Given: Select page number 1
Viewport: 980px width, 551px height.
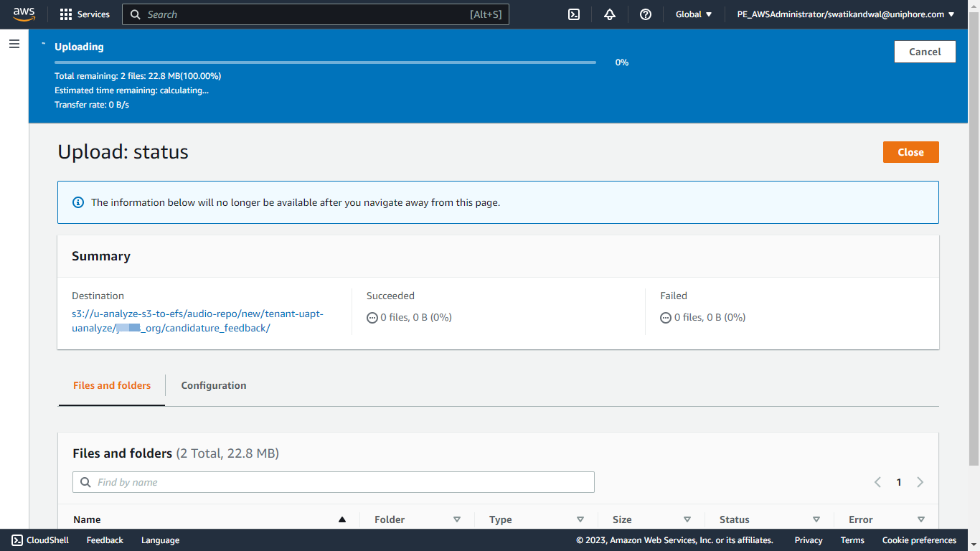Looking at the screenshot, I should point(899,482).
